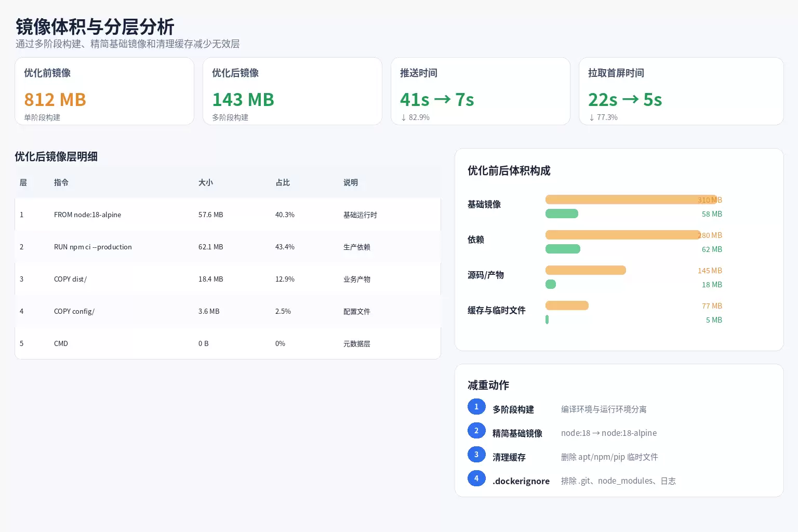The image size is (798, 532).
Task: Click the 18 MB chart label
Action: click(x=712, y=285)
